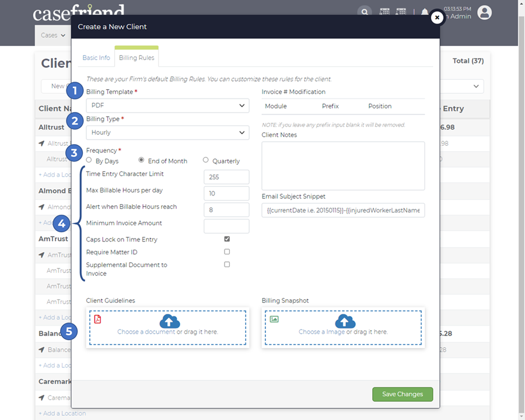Image resolution: width=525 pixels, height=420 pixels.
Task: Select the Quarterly frequency option
Action: click(205, 160)
